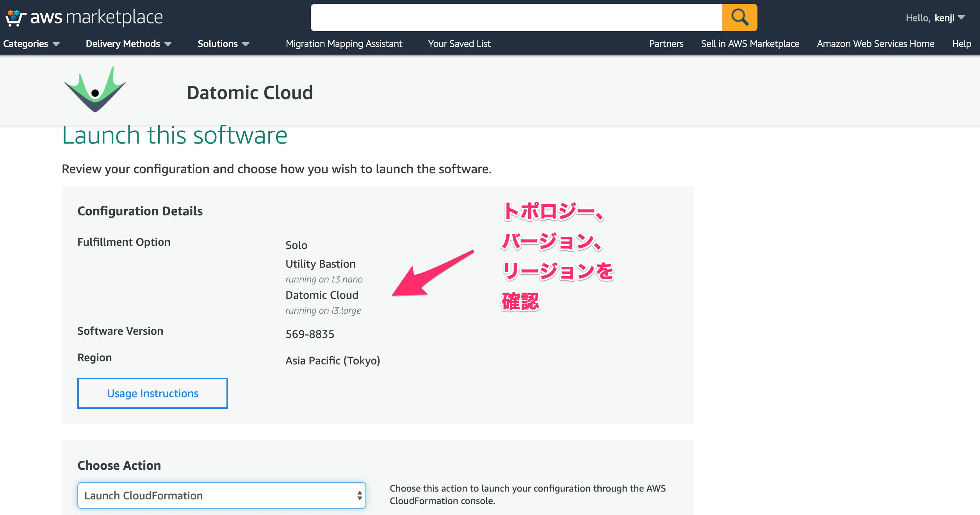Click the Configuration Details heading

pos(140,211)
